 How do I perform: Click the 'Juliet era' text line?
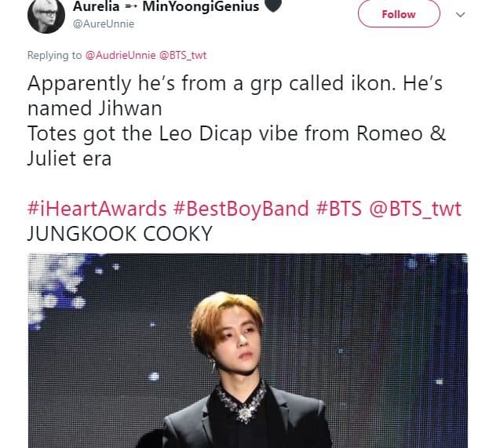(71, 158)
